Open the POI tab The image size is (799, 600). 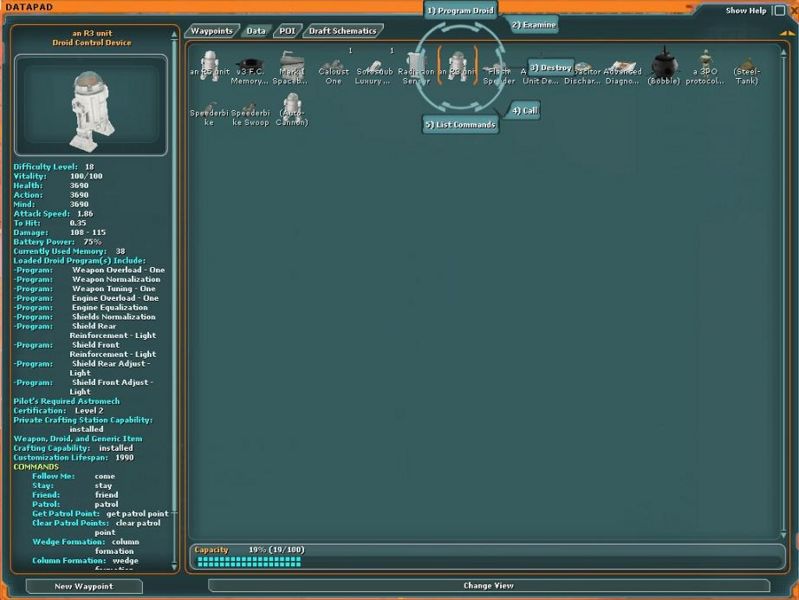(x=287, y=31)
